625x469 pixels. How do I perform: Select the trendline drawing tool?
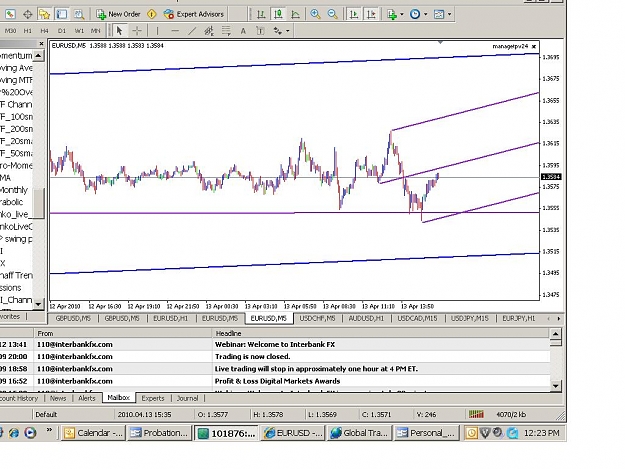click(x=192, y=31)
